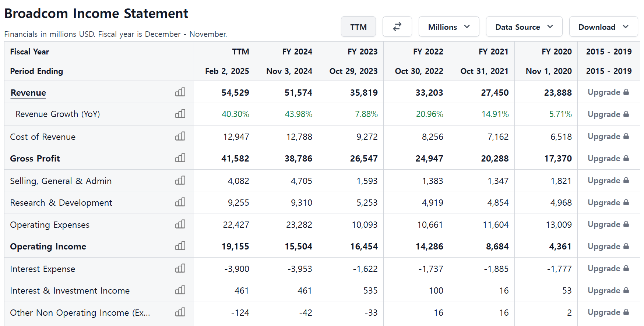Open the Millions units dropdown

point(449,26)
